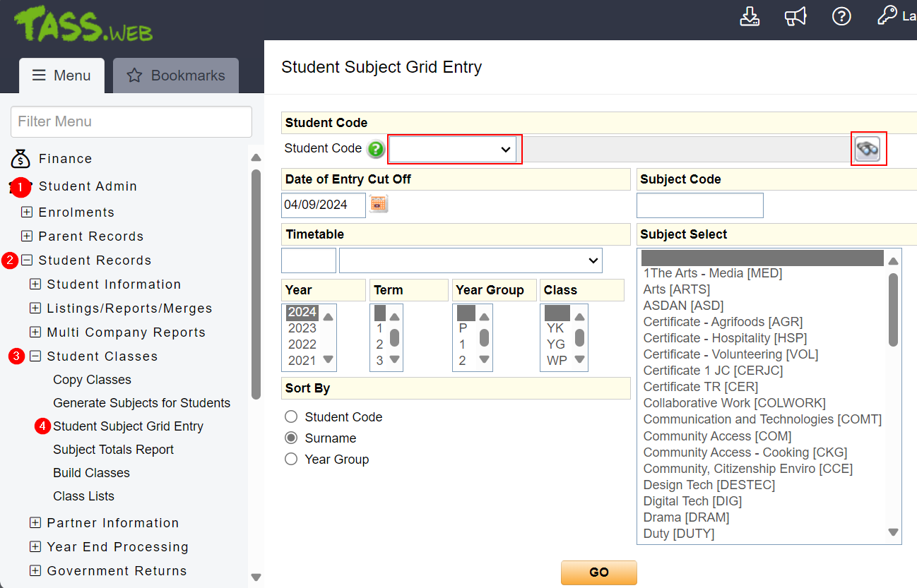Open the Student Admin menu section
Screen dimensions: 917x588
(x=88, y=186)
